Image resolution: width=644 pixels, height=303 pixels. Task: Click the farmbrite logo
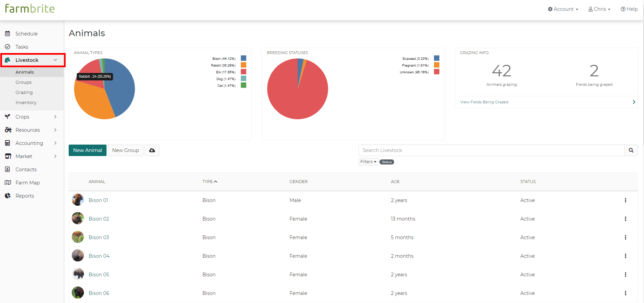(30, 8)
